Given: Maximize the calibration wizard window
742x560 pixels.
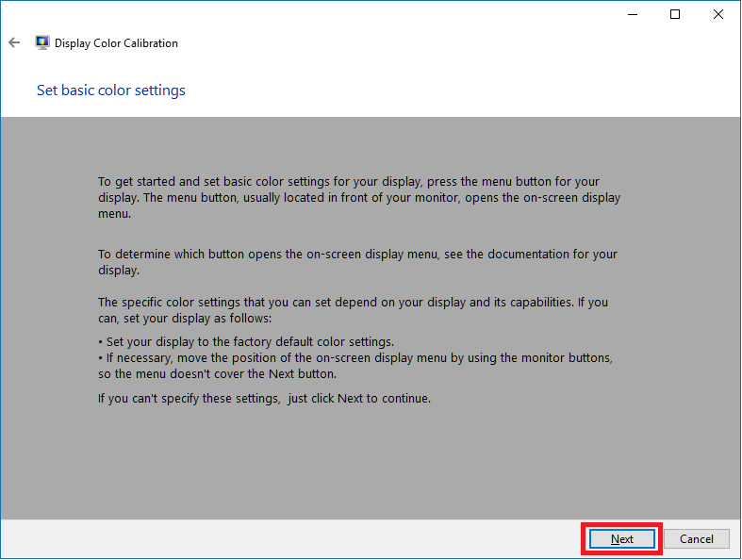Looking at the screenshot, I should (675, 14).
